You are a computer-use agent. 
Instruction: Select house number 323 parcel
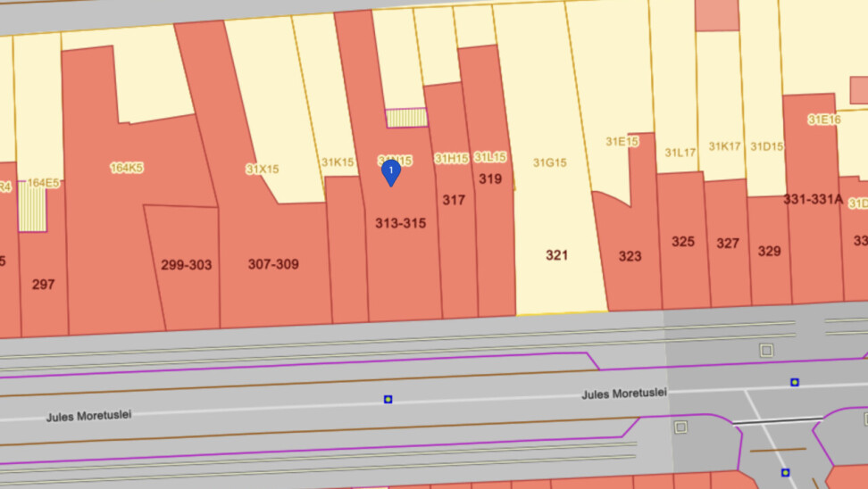[630, 256]
